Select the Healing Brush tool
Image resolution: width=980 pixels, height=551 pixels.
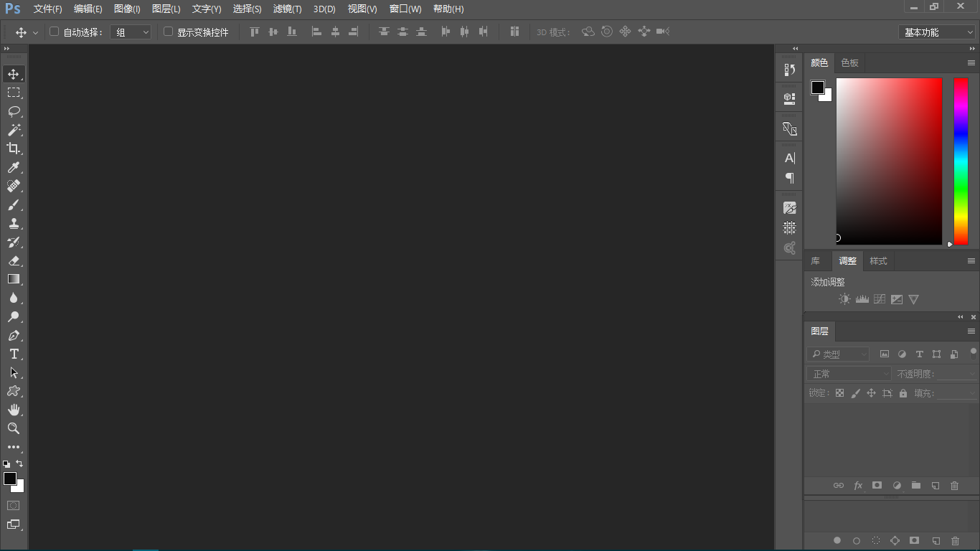(x=14, y=186)
